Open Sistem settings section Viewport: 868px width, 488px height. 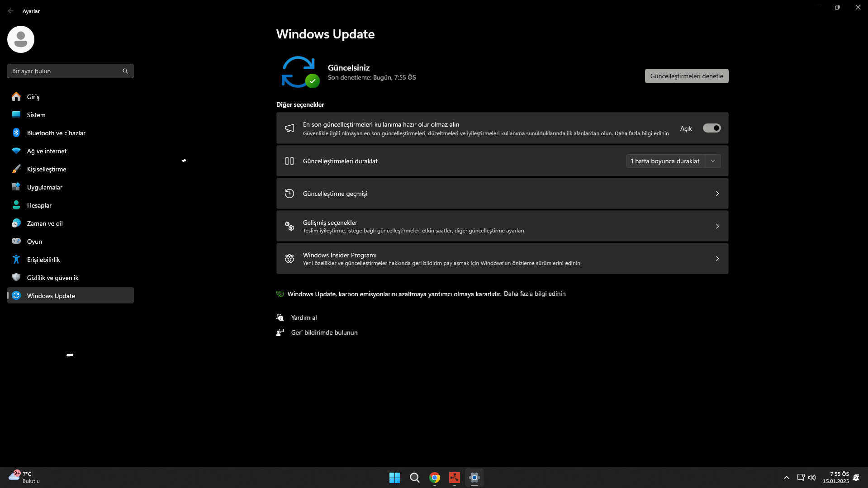point(71,115)
